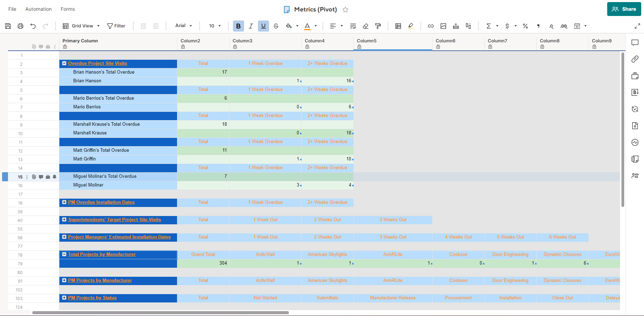Click the reminder bell icon on row 15

pyautogui.click(x=55, y=177)
